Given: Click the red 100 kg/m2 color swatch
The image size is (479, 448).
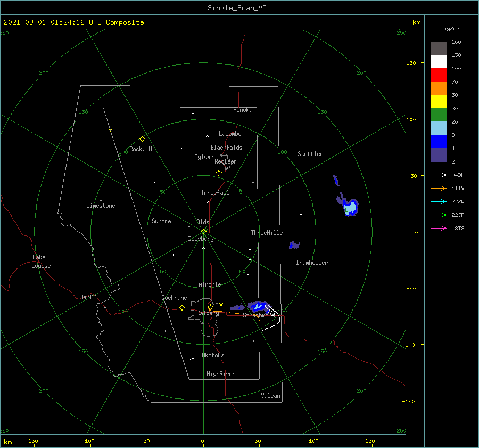Looking at the screenshot, I should click(439, 75).
